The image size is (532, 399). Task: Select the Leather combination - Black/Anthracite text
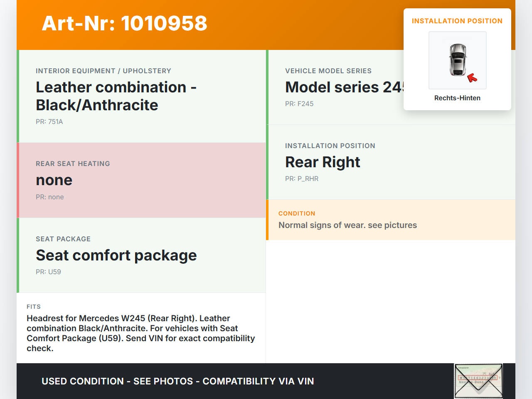(116, 96)
